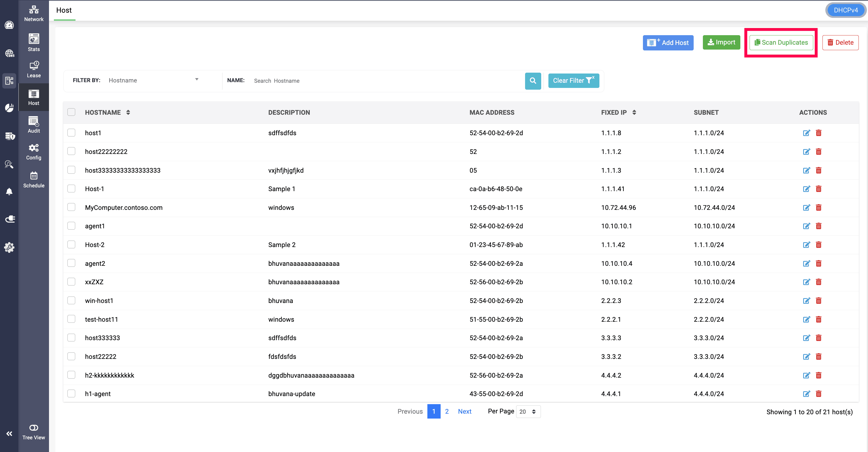This screenshot has width=868, height=452.
Task: Click the Import button
Action: tap(721, 42)
